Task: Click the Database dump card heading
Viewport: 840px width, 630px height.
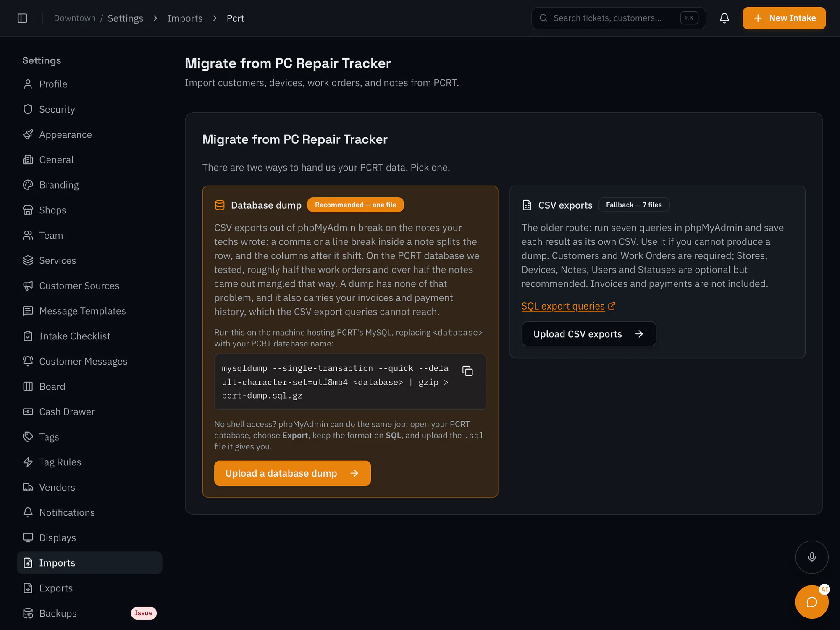Action: 266,205
